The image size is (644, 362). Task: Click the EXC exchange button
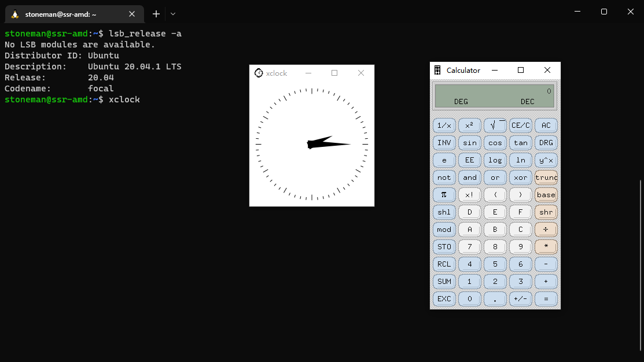pos(444,299)
